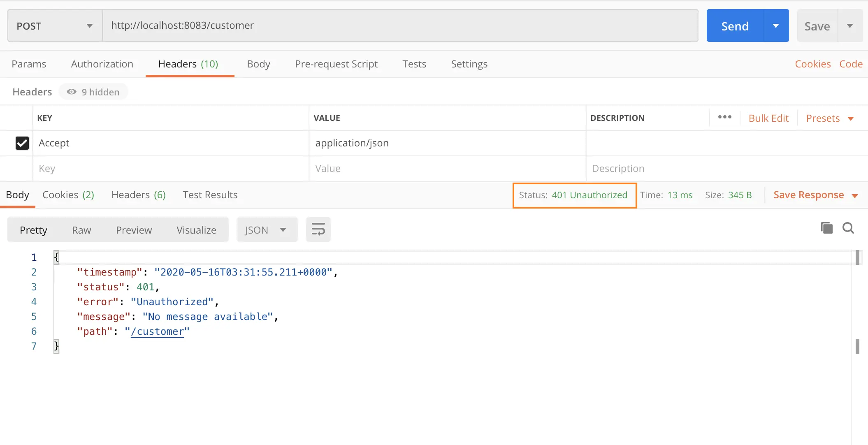Select the Pretty view mode
Image resolution: width=868 pixels, height=445 pixels.
[x=34, y=230]
